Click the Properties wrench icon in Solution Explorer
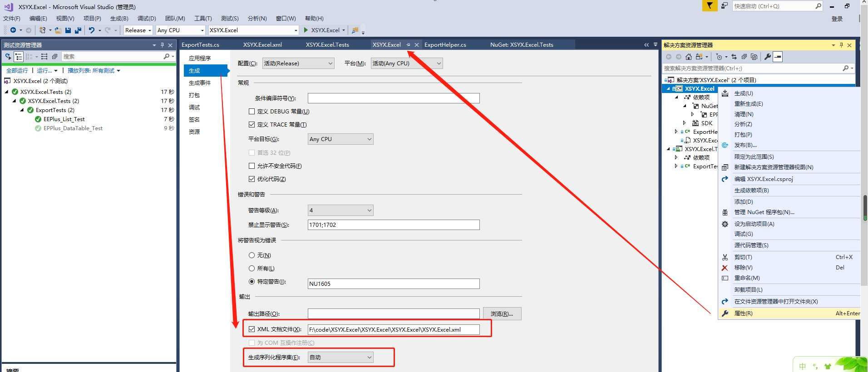 pyautogui.click(x=768, y=57)
